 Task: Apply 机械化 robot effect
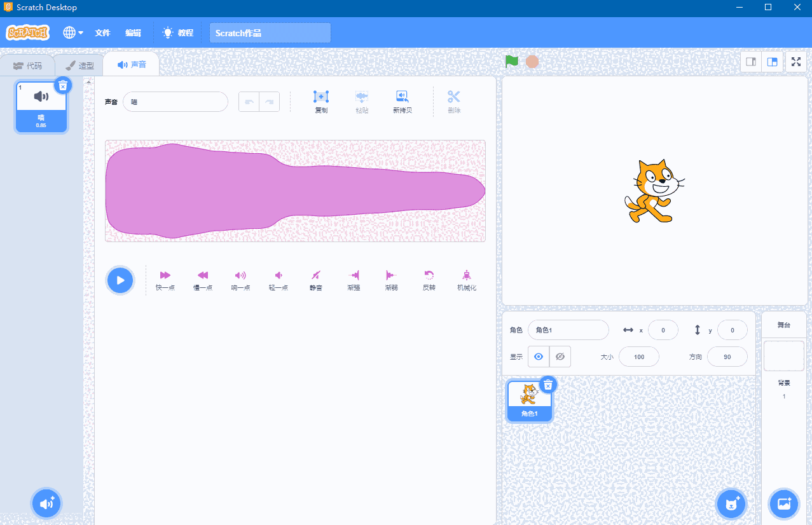467,280
